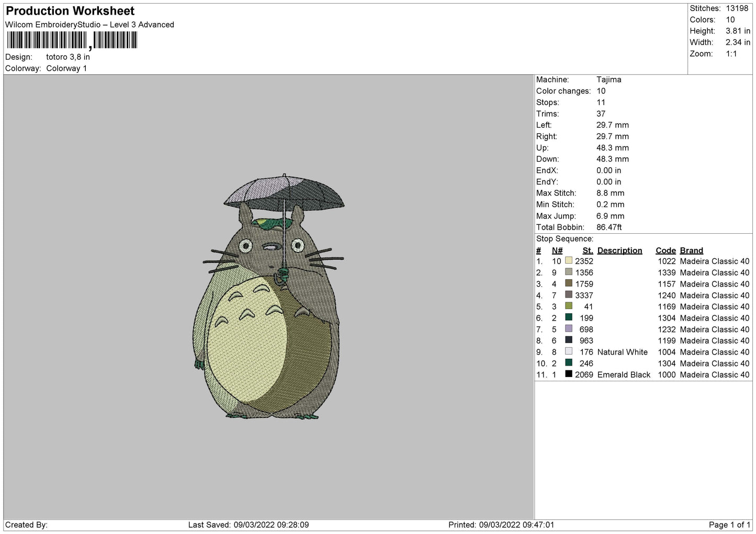Click the olive green swatch in stop 5
756x534 pixels.
pyautogui.click(x=569, y=306)
